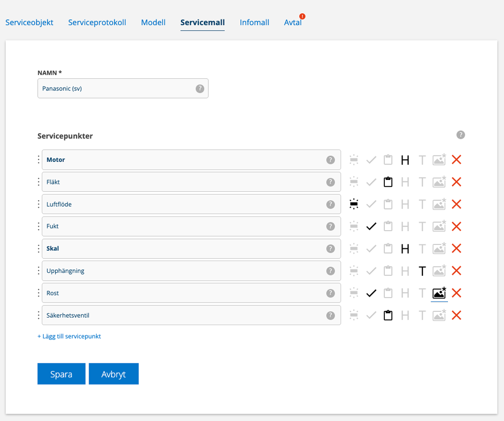Viewport: 504px width, 421px height.
Task: Show help for the Namn field
Action: tap(200, 89)
